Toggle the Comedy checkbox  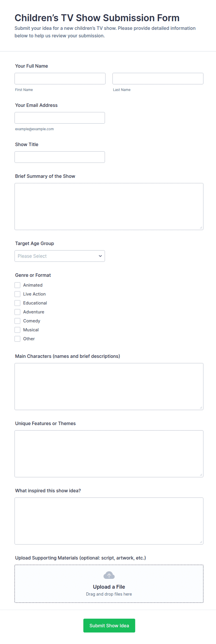click(x=17, y=321)
